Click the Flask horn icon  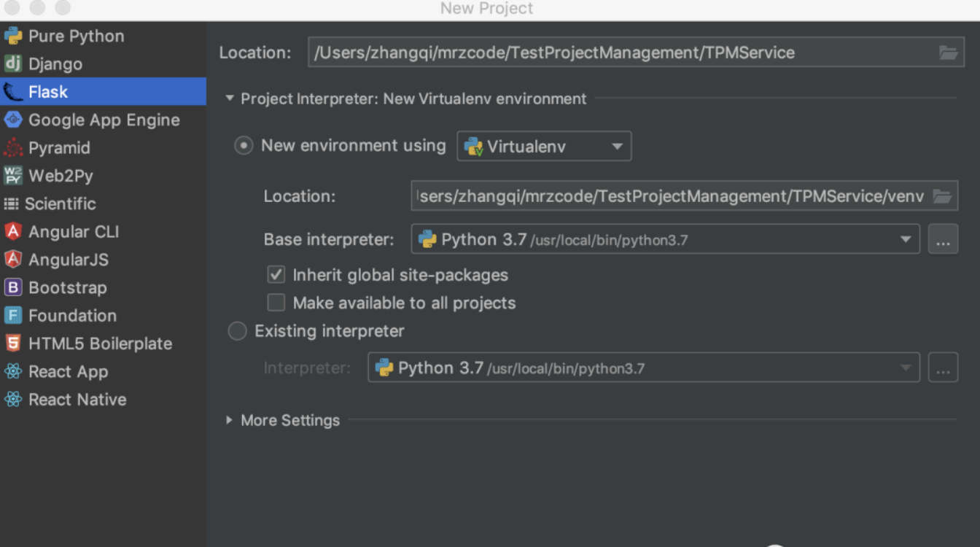point(12,92)
